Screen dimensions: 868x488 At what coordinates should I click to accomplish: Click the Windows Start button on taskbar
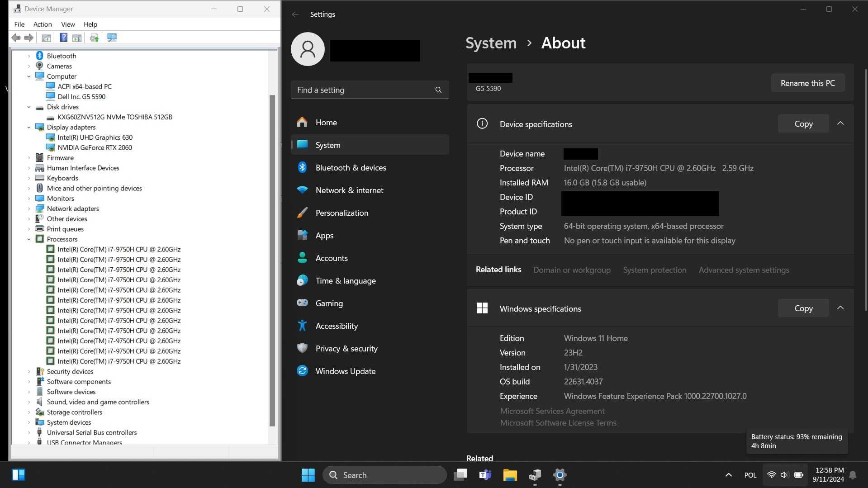tap(308, 475)
